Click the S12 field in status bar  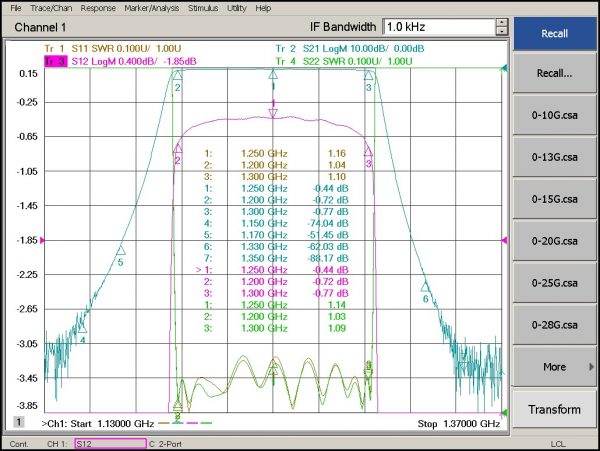(111, 444)
